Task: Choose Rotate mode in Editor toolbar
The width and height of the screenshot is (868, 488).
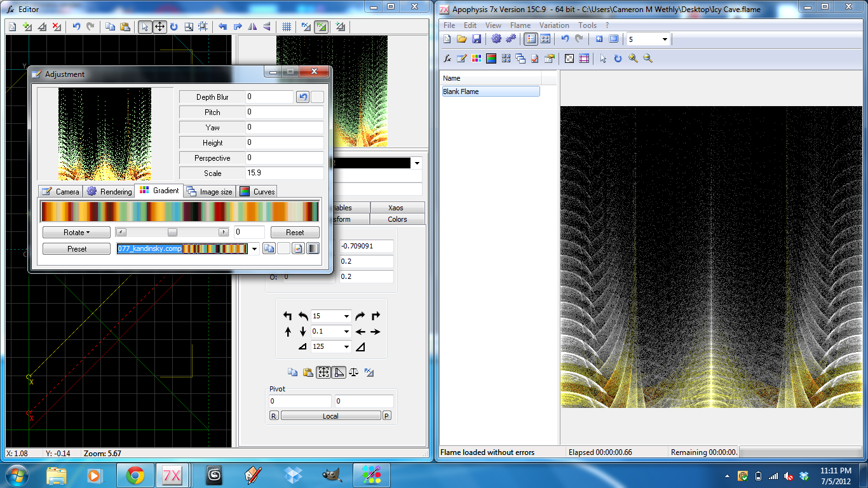Action: [x=173, y=27]
